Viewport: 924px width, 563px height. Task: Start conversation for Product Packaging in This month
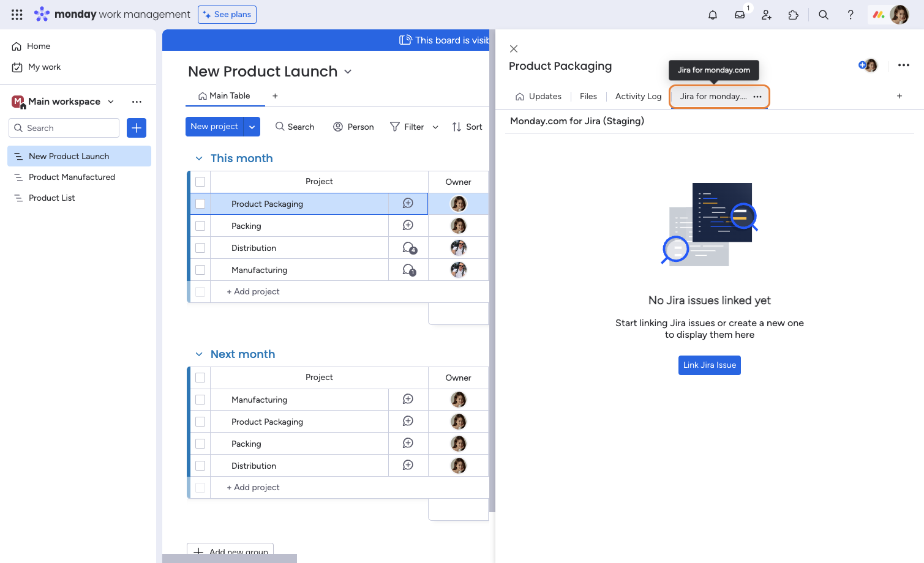tap(408, 204)
